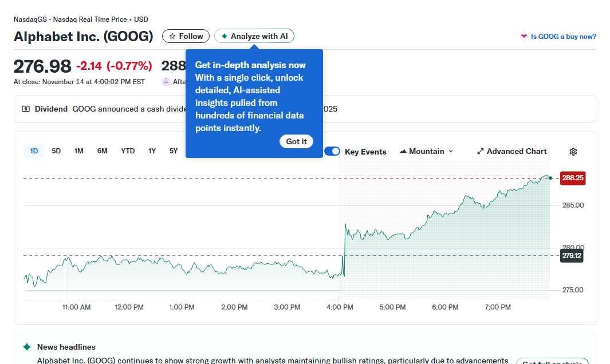Click the star icon on Follow button
This screenshot has height=364, width=610.
pyautogui.click(x=172, y=35)
